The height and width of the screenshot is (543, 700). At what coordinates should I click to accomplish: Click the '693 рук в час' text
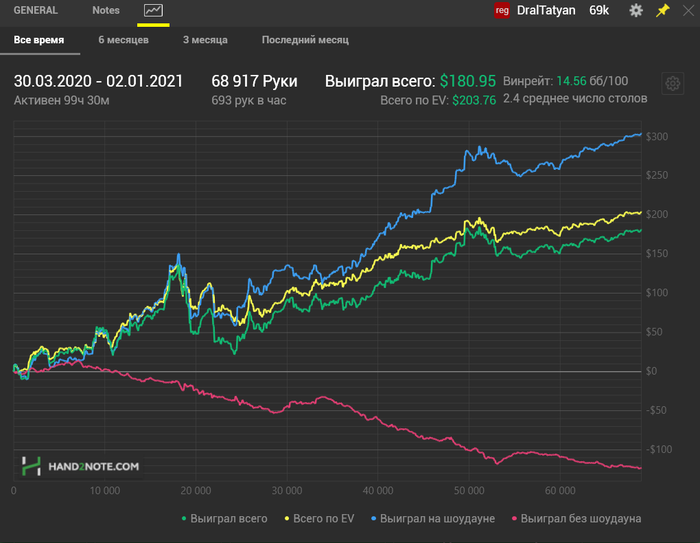tap(249, 100)
